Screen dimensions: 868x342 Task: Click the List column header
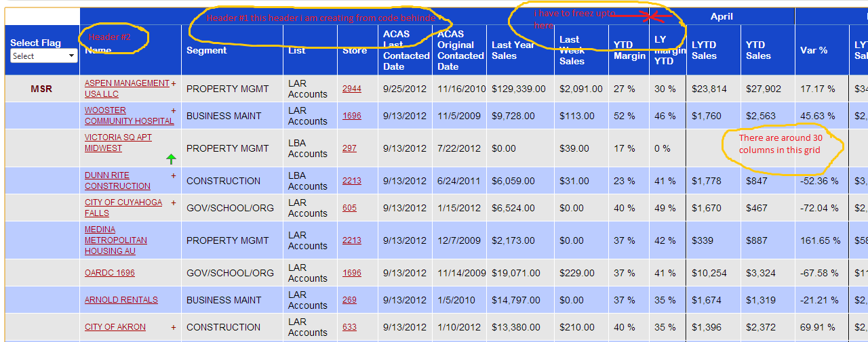pos(297,50)
